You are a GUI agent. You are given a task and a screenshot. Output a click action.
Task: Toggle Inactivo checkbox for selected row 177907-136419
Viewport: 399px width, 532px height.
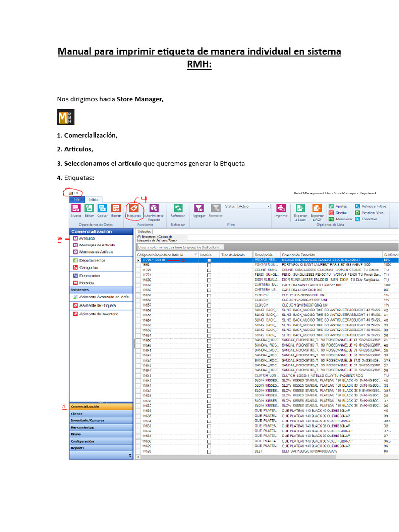[x=209, y=260]
